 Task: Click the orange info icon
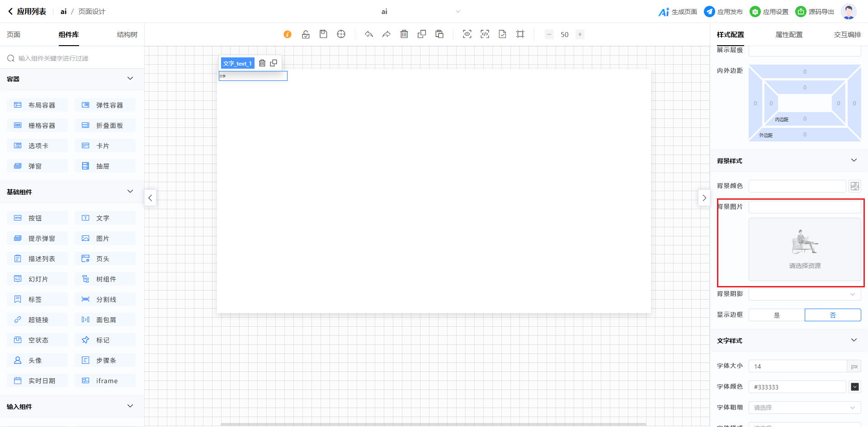pos(288,34)
